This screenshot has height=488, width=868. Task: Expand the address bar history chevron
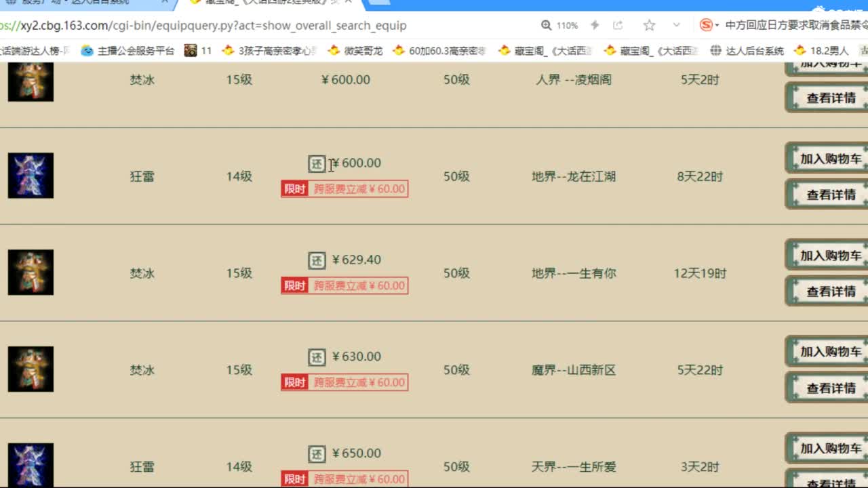coord(676,26)
